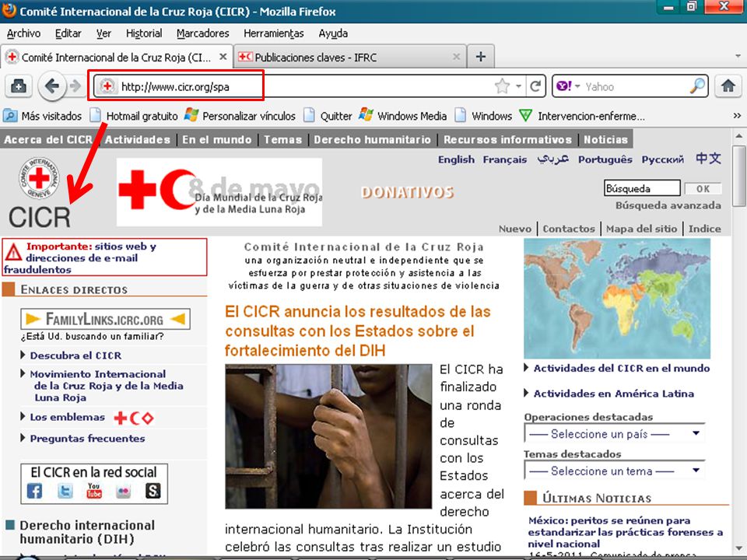Open the address bar history dropdown arrow

pyautogui.click(x=519, y=86)
